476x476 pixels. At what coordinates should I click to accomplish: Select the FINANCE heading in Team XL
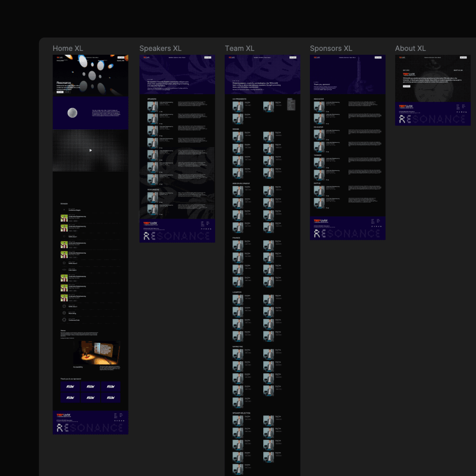point(237,238)
